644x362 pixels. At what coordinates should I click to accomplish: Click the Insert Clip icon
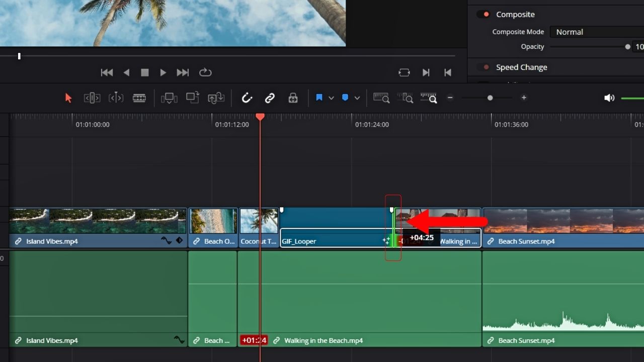pyautogui.click(x=170, y=98)
